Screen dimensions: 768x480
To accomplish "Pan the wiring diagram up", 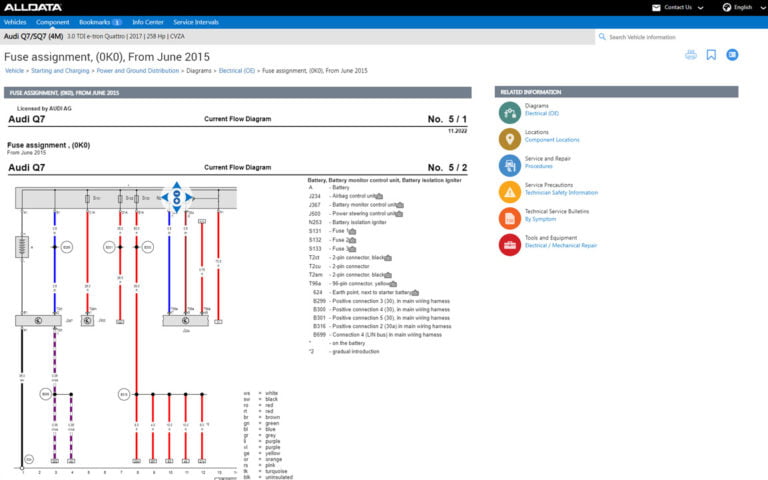I will click(177, 186).
